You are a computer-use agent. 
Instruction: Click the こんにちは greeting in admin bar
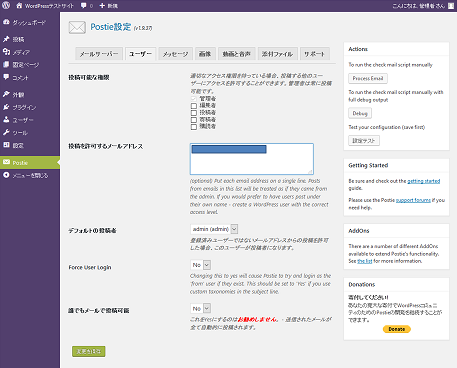(x=419, y=6)
